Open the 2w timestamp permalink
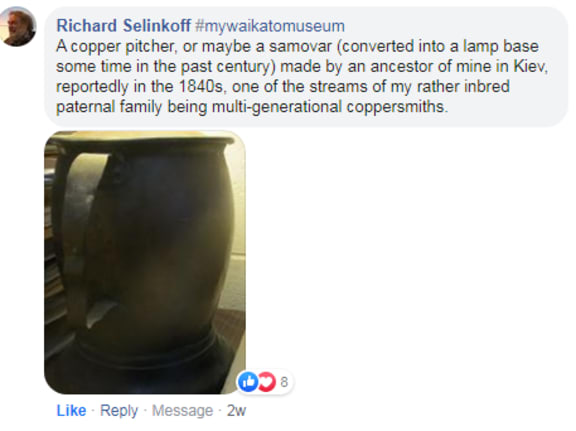This screenshot has height=431, width=576. pos(236,410)
